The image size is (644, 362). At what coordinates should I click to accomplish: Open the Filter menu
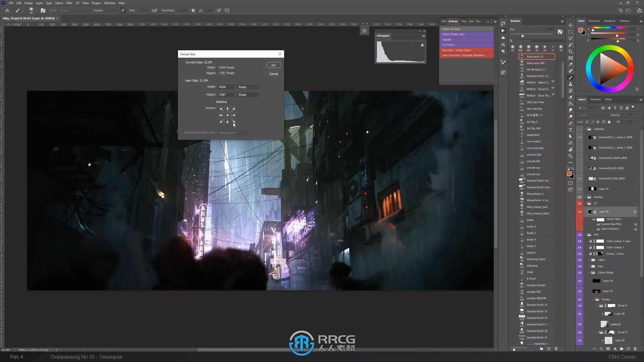(69, 3)
